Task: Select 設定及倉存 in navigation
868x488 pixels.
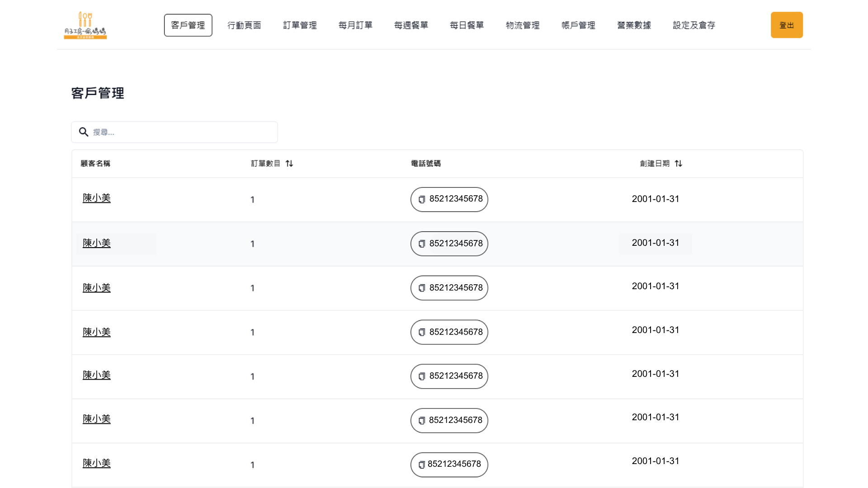Action: [x=694, y=25]
